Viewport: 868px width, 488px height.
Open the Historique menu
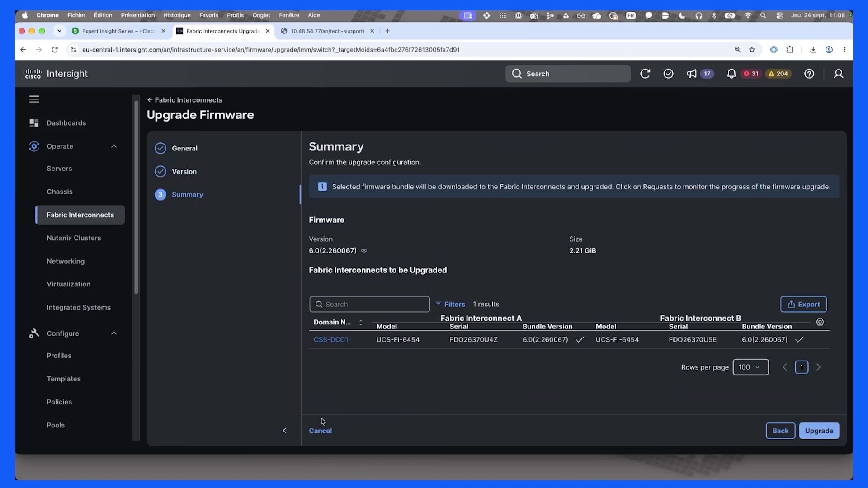177,15
